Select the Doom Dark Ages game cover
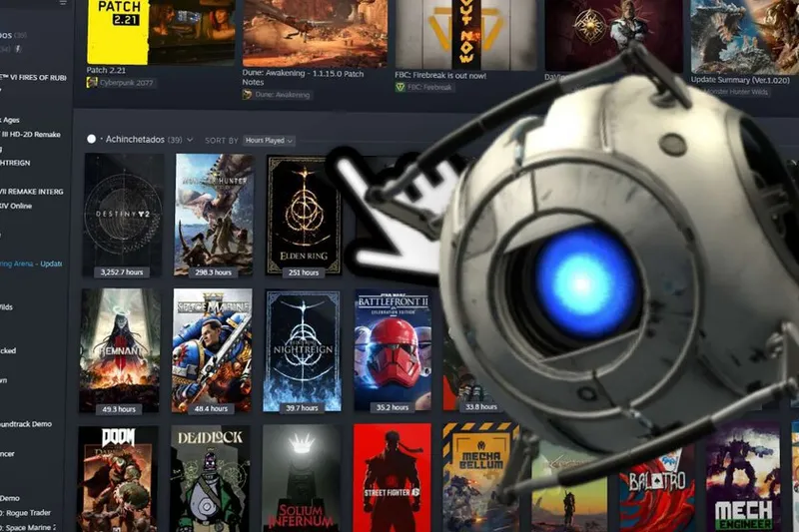Image resolution: width=799 pixels, height=532 pixels. tap(118, 479)
